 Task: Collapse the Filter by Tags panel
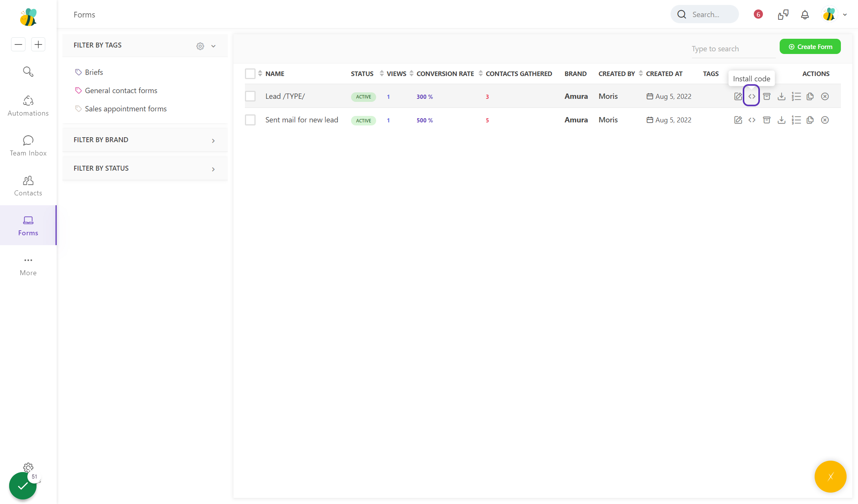tap(213, 46)
